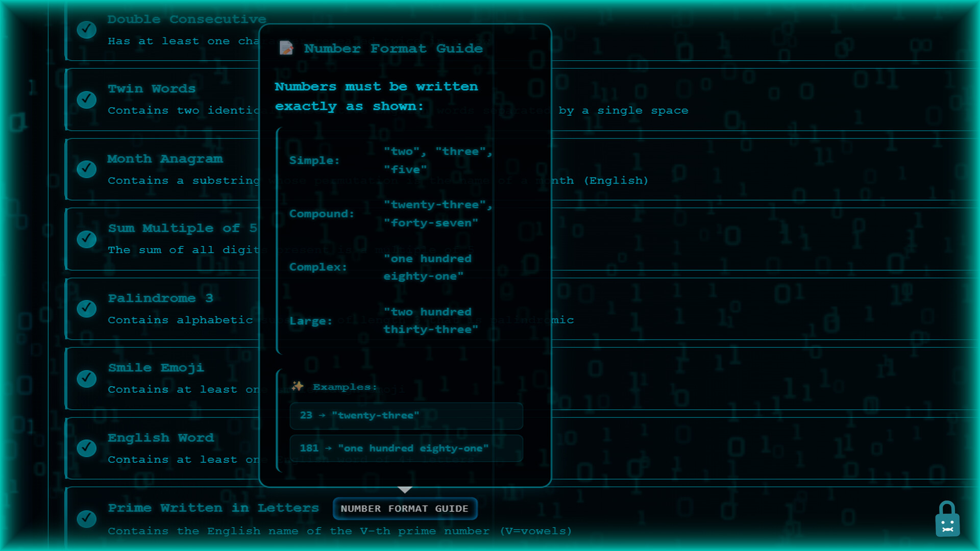
Task: Click the memo icon in Number Format Guide header
Action: [286, 48]
